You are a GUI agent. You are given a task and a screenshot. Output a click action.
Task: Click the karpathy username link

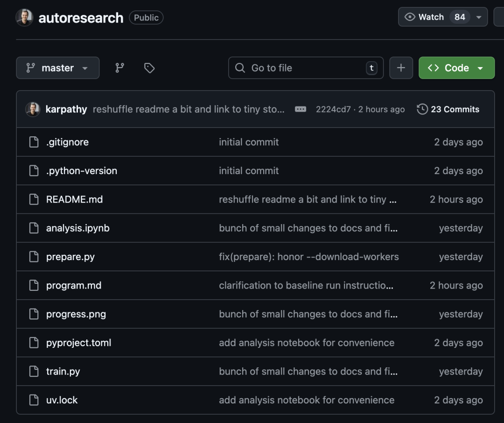click(66, 109)
